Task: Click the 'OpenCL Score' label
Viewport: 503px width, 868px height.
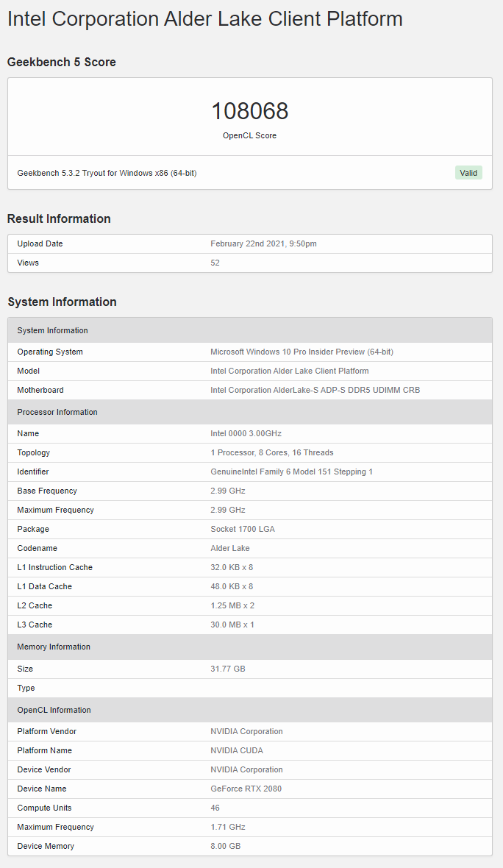Action: 249,135
